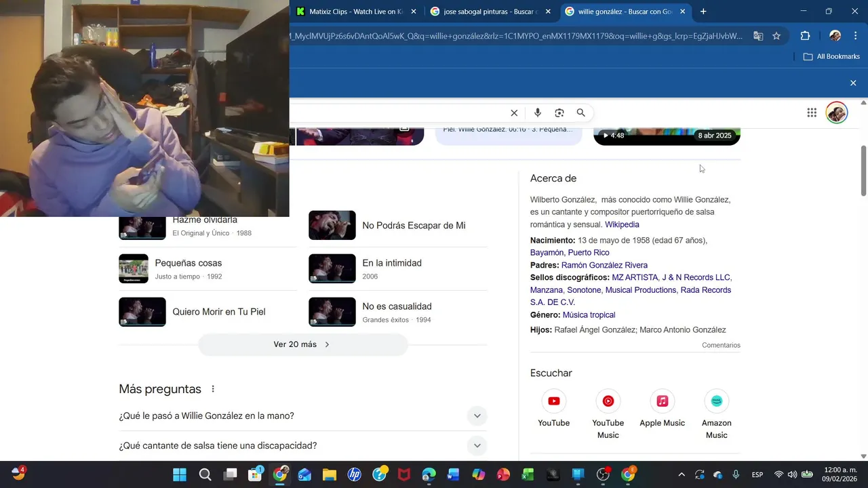
Task: Open Outlook from the taskbar
Action: coord(304,474)
